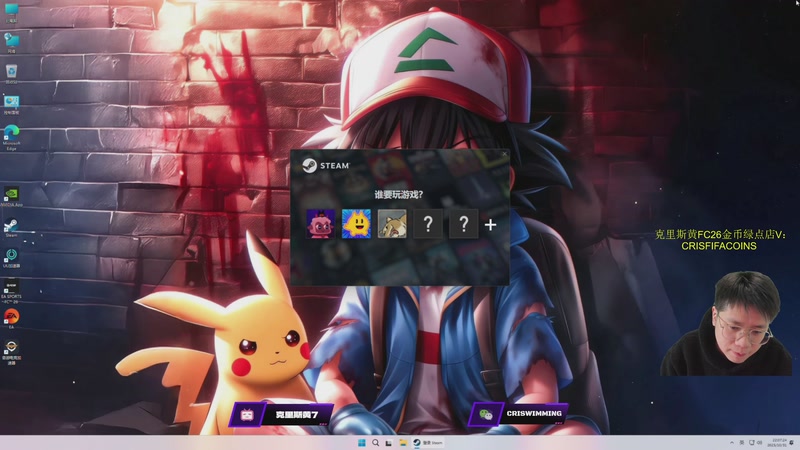
Task: Choose the Shiba dog avatar Steam account
Action: click(392, 223)
